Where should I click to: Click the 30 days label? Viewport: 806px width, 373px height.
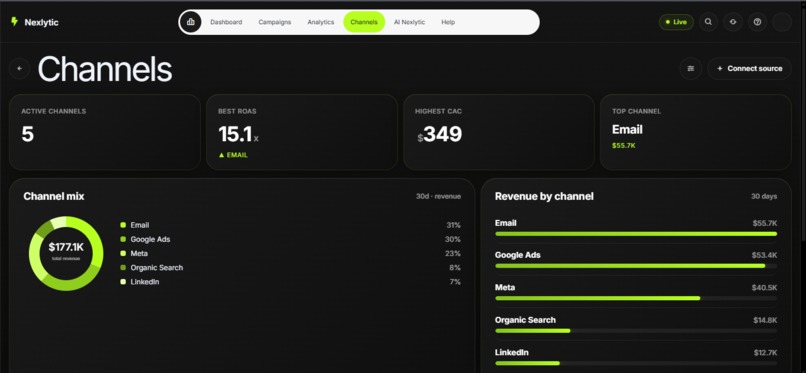764,196
